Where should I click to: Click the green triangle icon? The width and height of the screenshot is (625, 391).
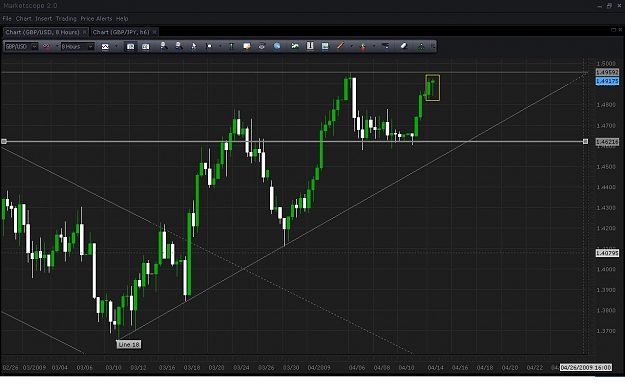tap(421, 47)
